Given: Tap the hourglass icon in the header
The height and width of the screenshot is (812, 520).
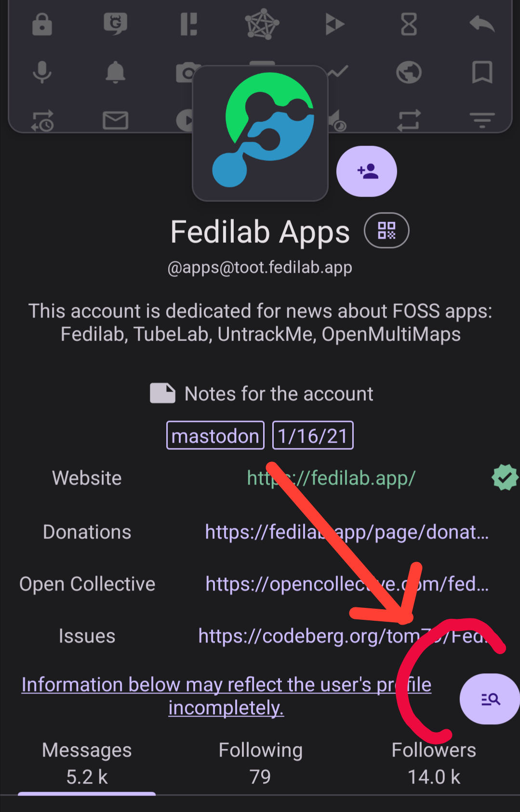Looking at the screenshot, I should [409, 24].
